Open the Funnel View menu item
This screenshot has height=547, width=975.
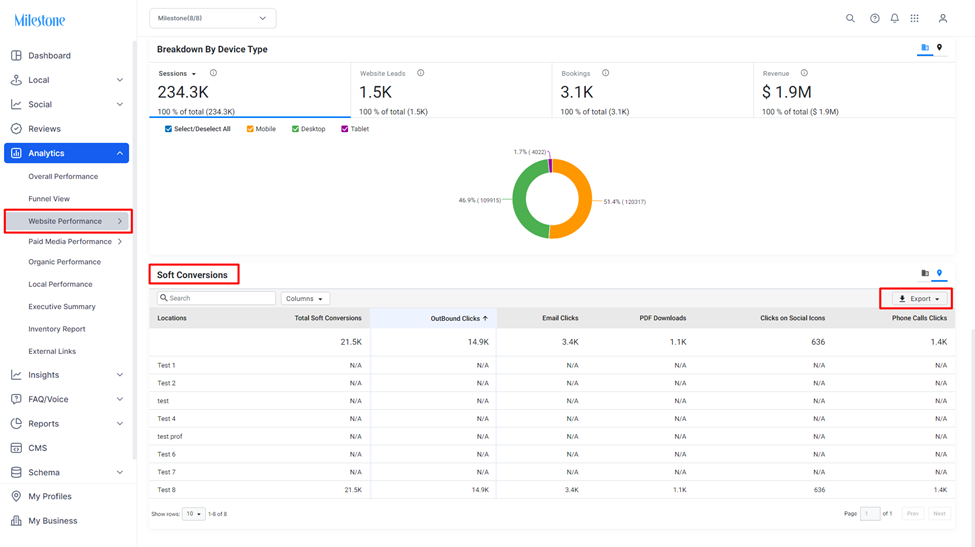coord(49,199)
